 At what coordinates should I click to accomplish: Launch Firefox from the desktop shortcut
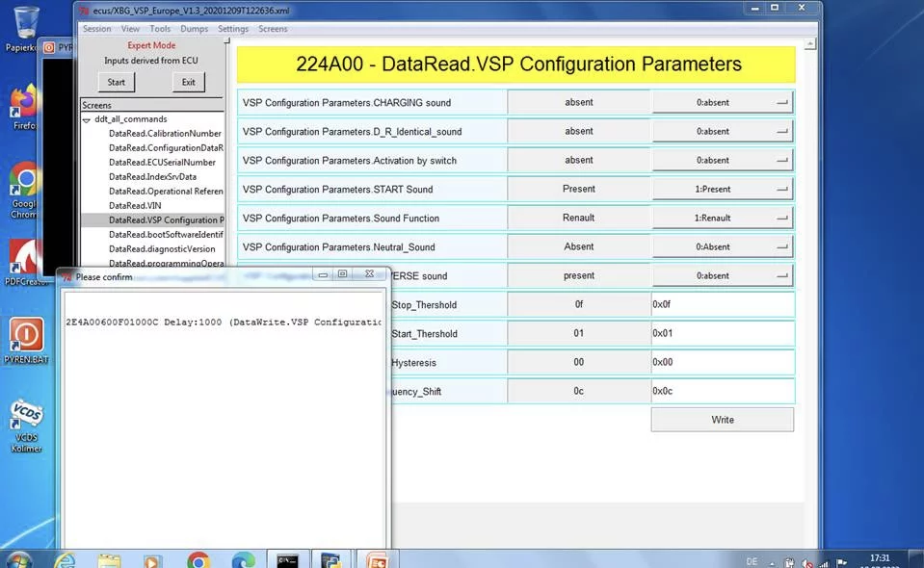pyautogui.click(x=23, y=107)
